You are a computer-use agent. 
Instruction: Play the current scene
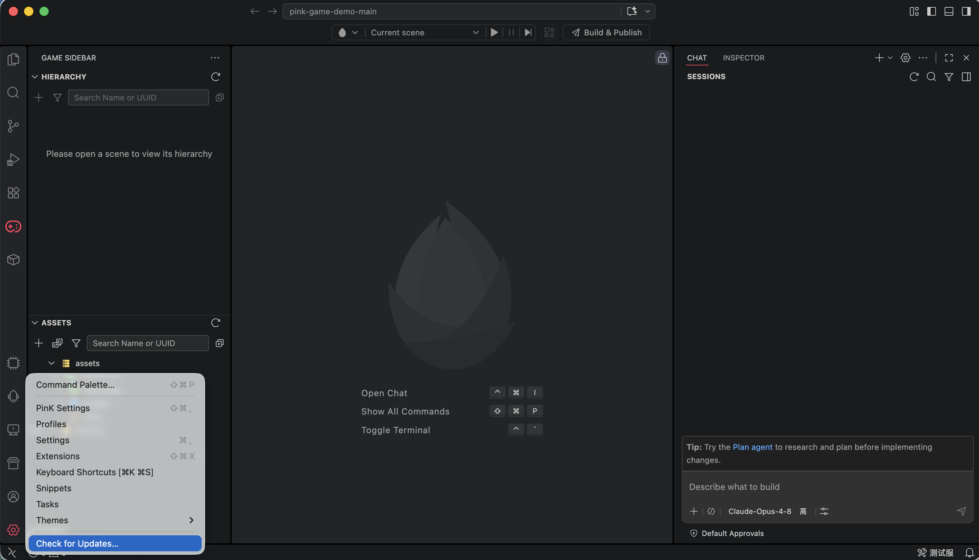[x=494, y=32]
